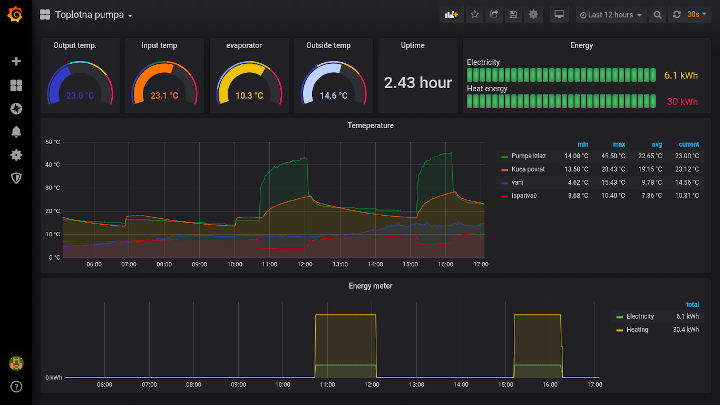This screenshot has width=720, height=405.
Task: Toggle the vani series in legend
Action: point(518,182)
